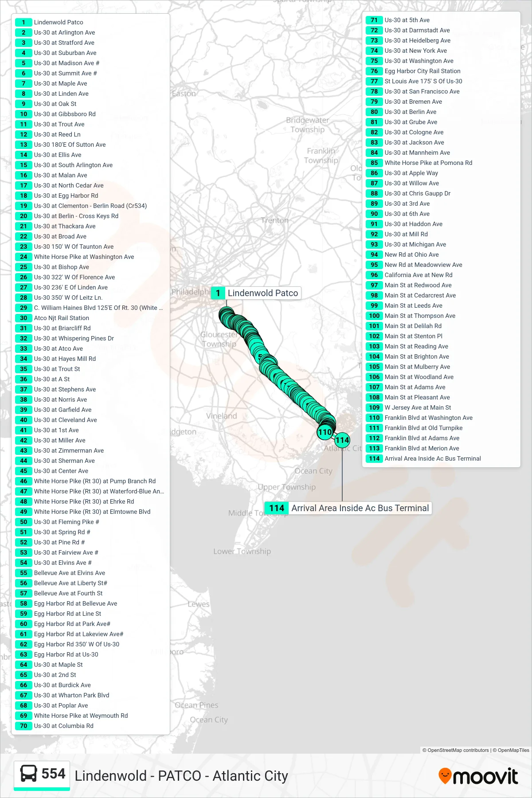Image resolution: width=532 pixels, height=798 pixels.
Task: Select stop 64 Us-30 at Maple St
Action: (x=49, y=665)
